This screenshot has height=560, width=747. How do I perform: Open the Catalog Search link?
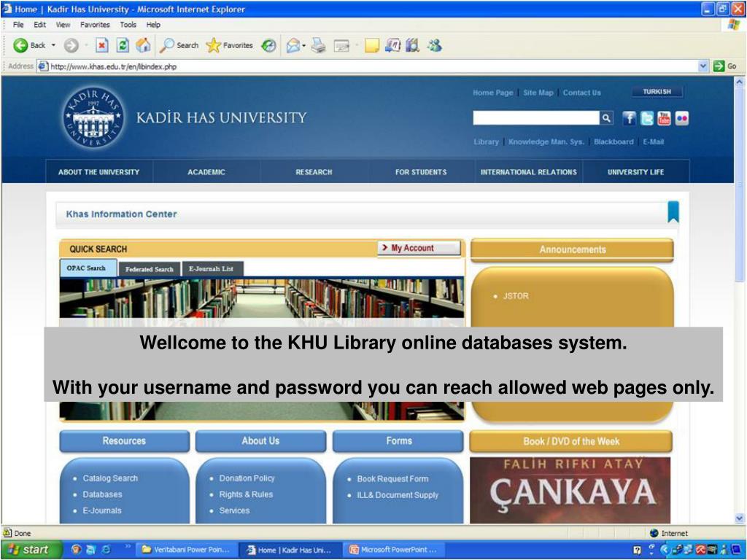tap(110, 478)
